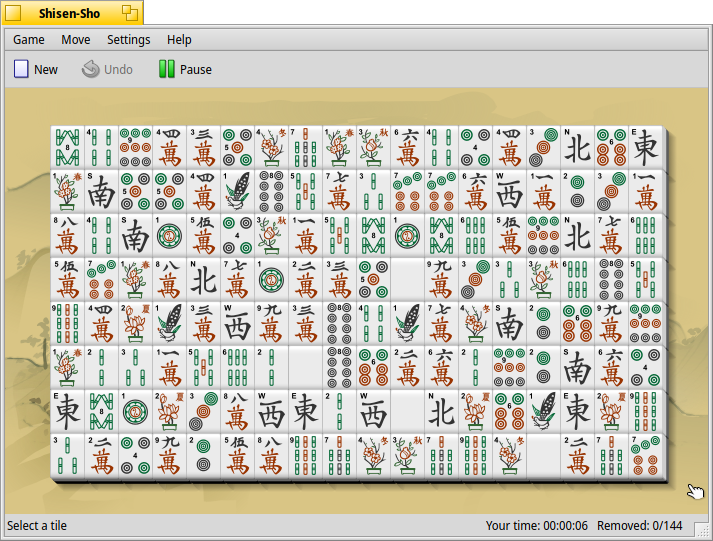713x541 pixels.
Task: Click the 'Select a tile' status text
Action: (x=37, y=526)
